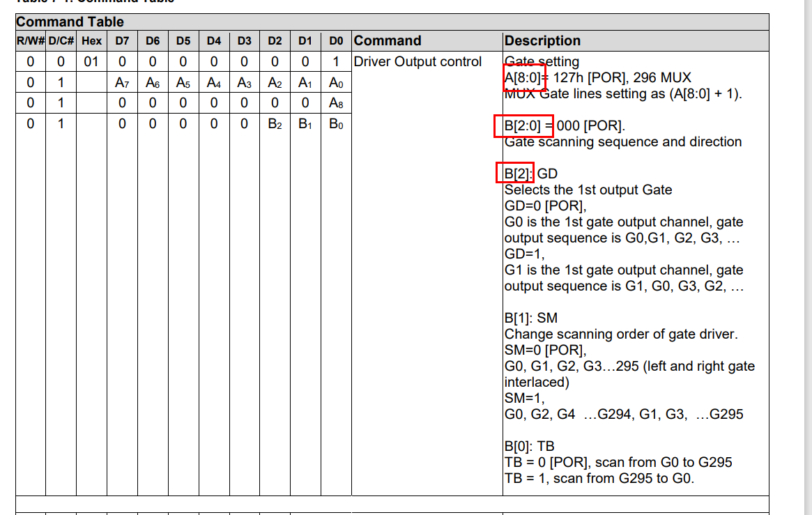Click the "A0" bit cell
This screenshot has height=515, width=812.
[336, 82]
